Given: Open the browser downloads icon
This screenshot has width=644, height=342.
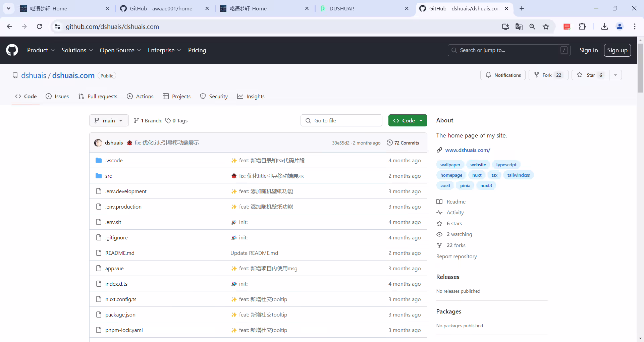Looking at the screenshot, I should pos(604,26).
